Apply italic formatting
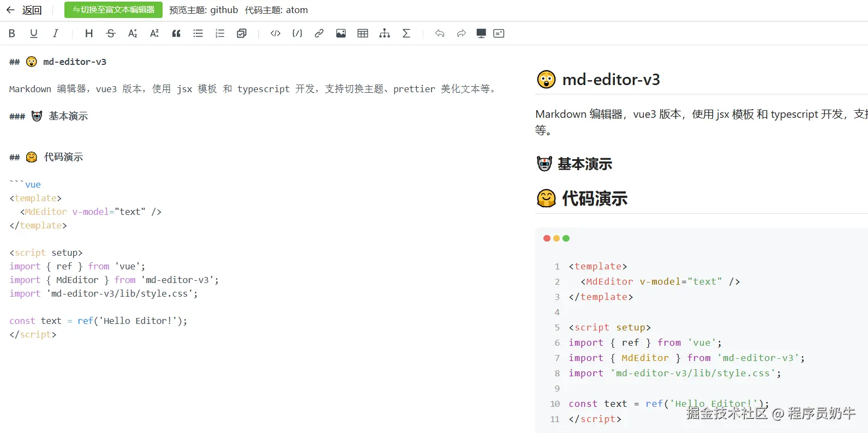The width and height of the screenshot is (868, 433). pyautogui.click(x=56, y=33)
